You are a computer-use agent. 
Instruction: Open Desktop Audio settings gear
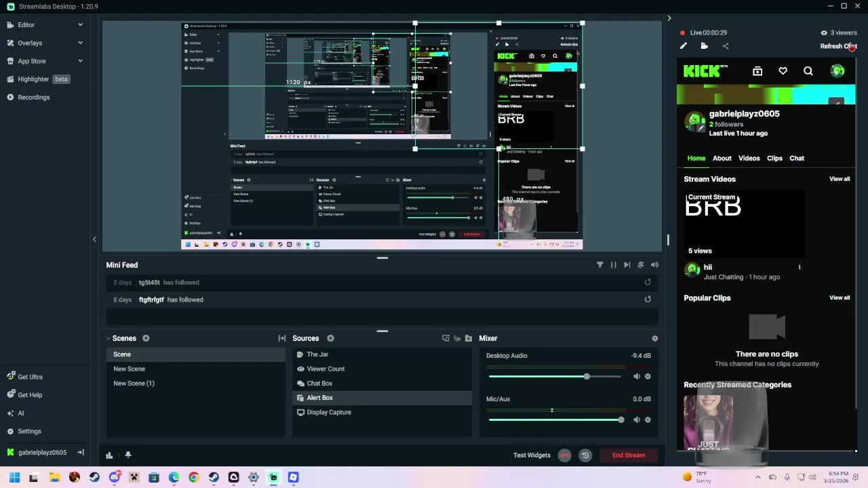click(x=648, y=376)
